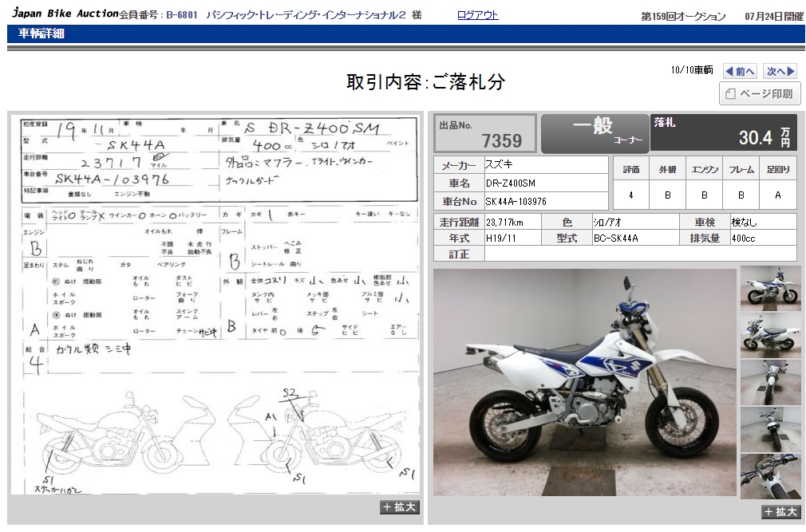Click the Japan Bike Auction logo
The height and width of the screenshot is (532, 806).
click(65, 14)
